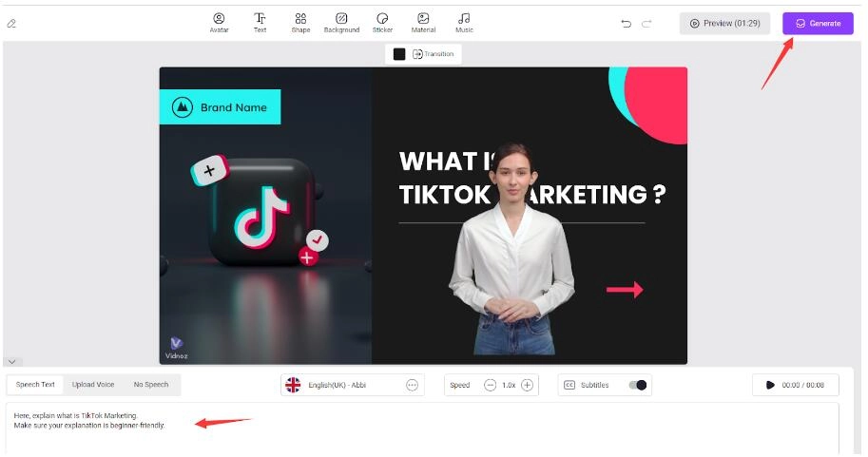Click the Preview (01:29) button
The height and width of the screenshot is (457, 868).
coord(724,24)
